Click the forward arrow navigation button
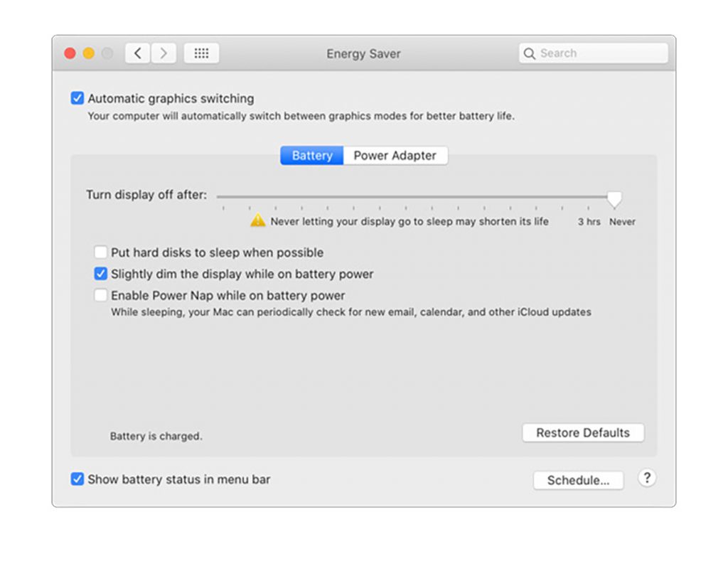 (164, 53)
